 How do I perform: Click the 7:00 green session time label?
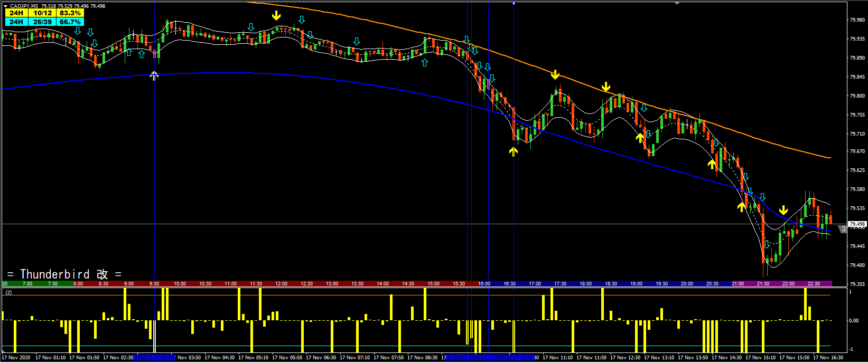tap(27, 284)
